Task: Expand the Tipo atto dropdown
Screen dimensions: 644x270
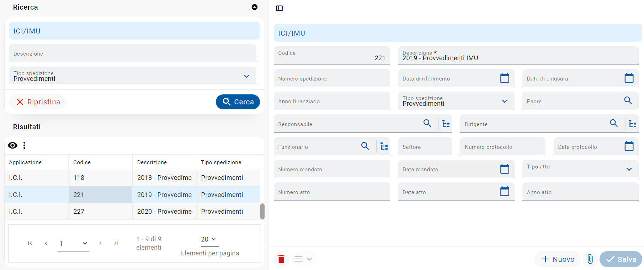Action: coord(629,169)
